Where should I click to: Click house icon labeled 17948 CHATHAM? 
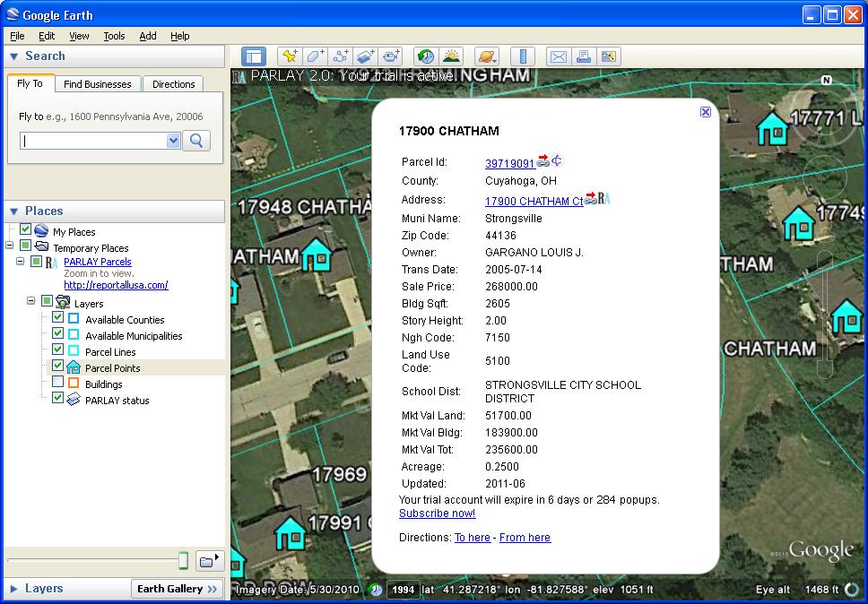pos(317,255)
